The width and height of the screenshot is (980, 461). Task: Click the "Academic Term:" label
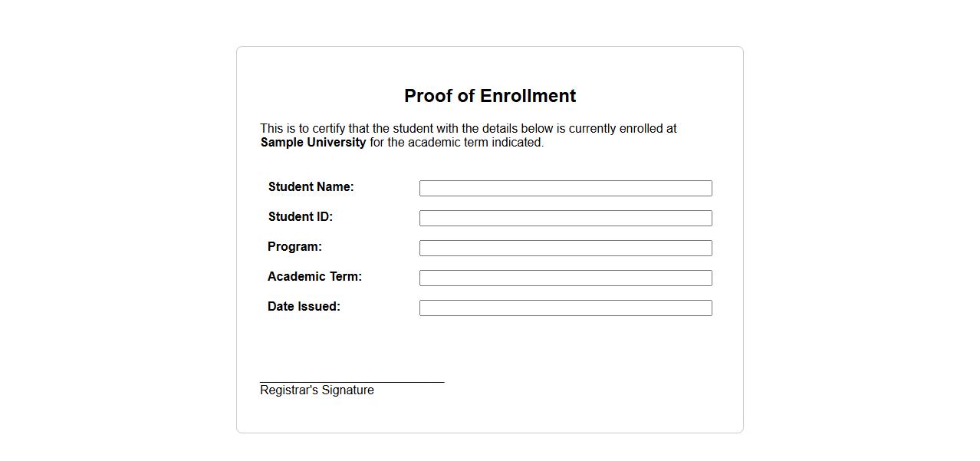coord(314,277)
